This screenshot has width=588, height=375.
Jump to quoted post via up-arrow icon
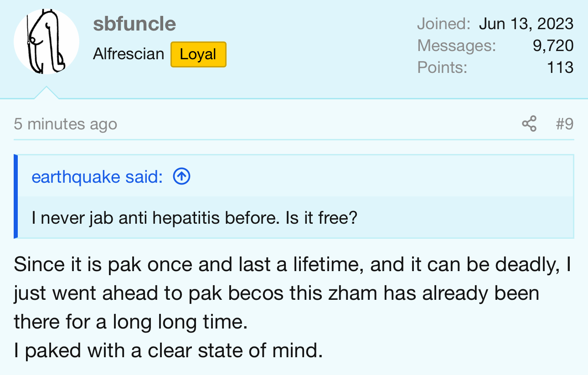pos(181,177)
